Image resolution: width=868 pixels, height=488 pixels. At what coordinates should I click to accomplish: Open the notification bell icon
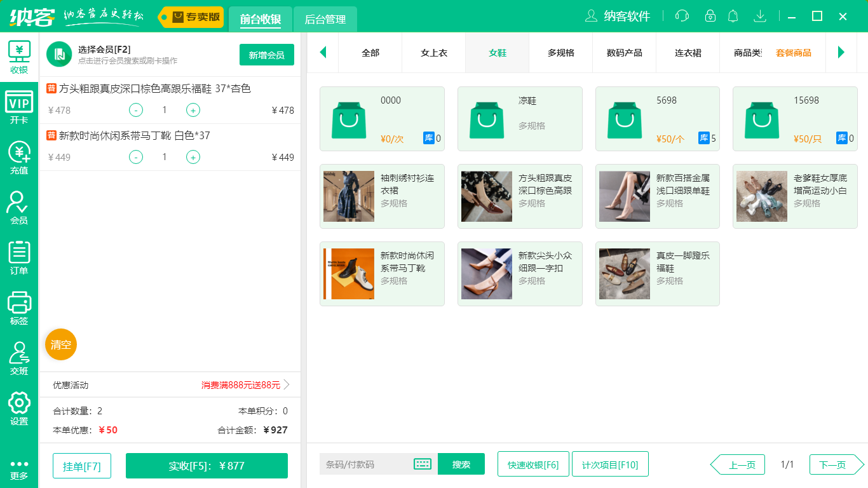click(x=733, y=16)
